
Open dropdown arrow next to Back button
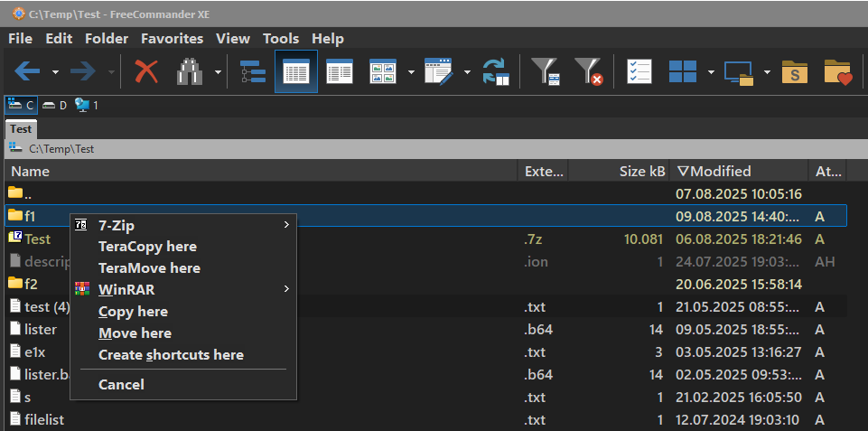pyautogui.click(x=55, y=72)
